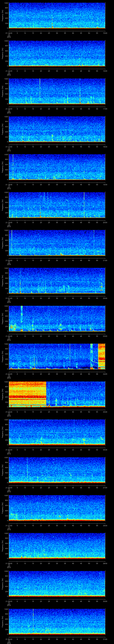Image resolution: width=114 pixels, height=644 pixels.
Task: Click the spectrogram panel starting at 21:25:00
Action: click(57, 432)
